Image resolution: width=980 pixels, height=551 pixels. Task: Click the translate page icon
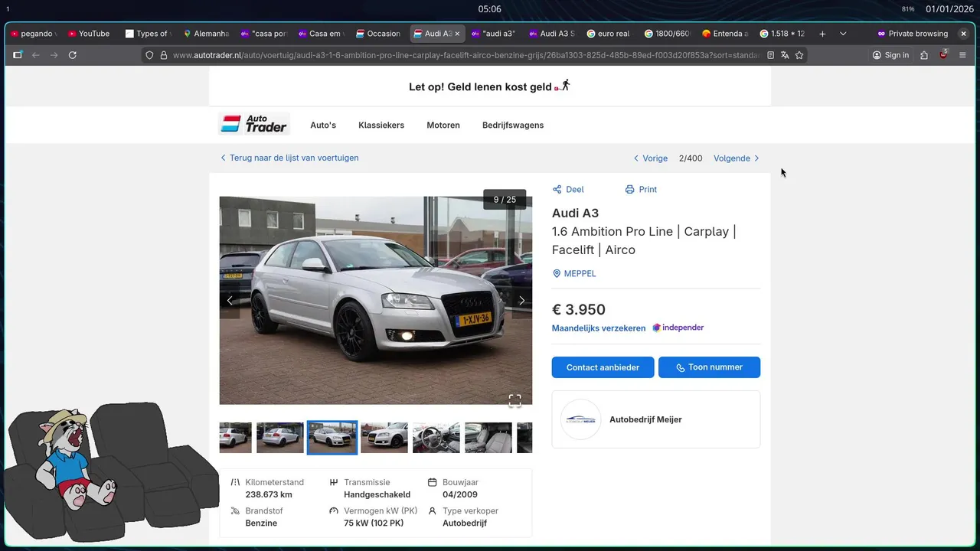pyautogui.click(x=785, y=55)
